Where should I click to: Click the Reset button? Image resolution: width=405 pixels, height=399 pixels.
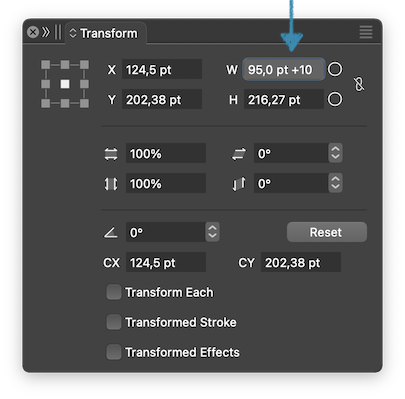coord(327,232)
